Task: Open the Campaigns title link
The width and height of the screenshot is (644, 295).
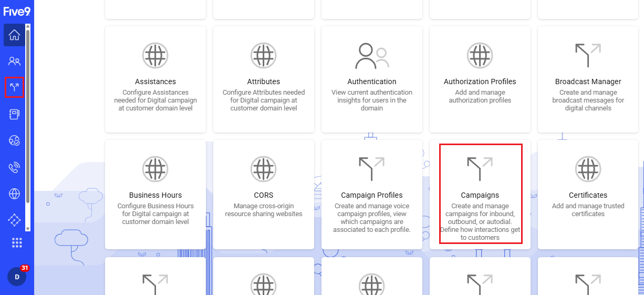Action: [x=480, y=195]
